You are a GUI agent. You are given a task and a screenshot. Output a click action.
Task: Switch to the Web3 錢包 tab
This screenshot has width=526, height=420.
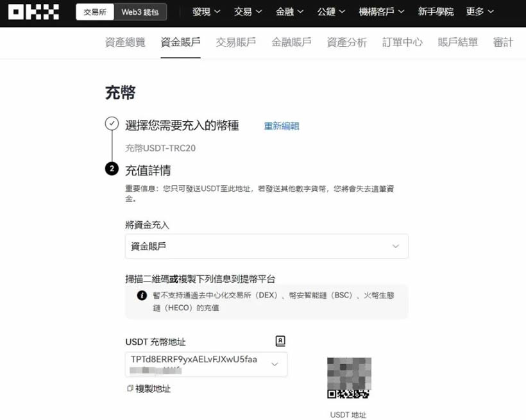pyautogui.click(x=142, y=11)
